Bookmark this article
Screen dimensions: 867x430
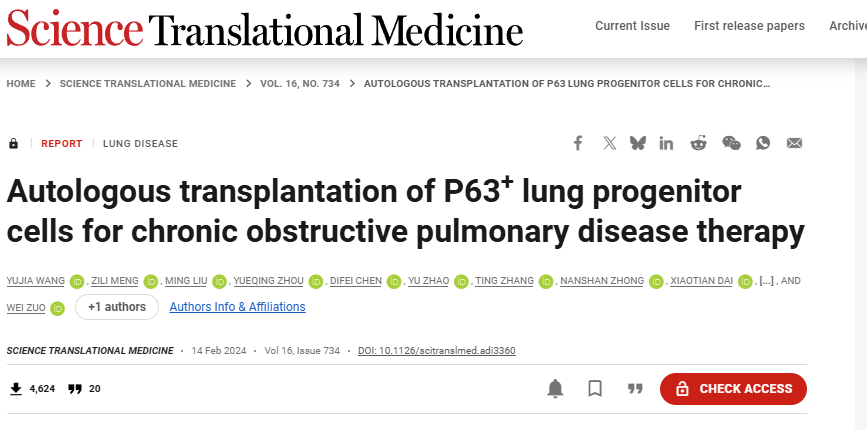tap(595, 389)
